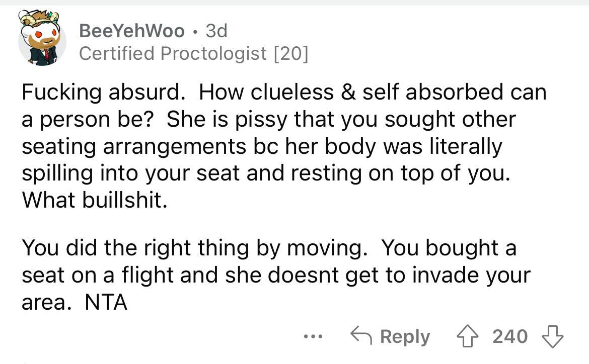Click the 240 vote score

pyautogui.click(x=510, y=336)
